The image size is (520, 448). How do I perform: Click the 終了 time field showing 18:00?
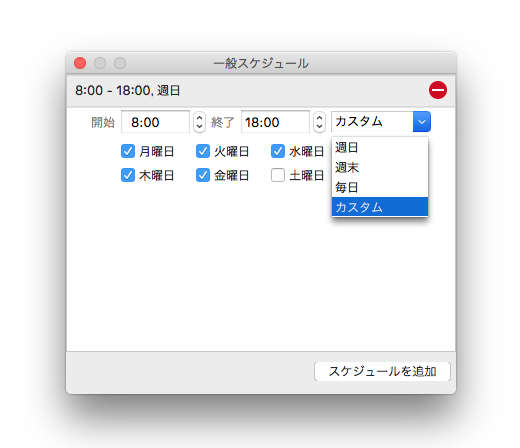275,122
